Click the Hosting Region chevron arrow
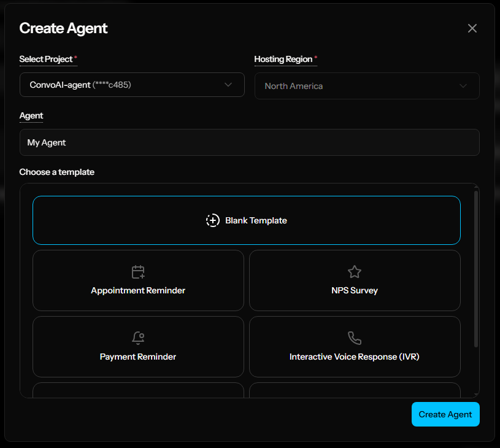Image resolution: width=500 pixels, height=448 pixels. point(463,86)
